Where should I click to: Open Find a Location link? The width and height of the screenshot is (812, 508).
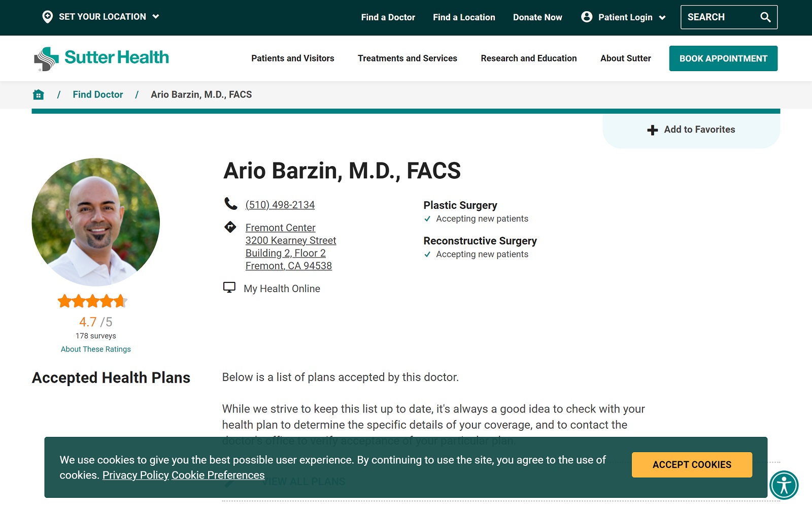(464, 17)
